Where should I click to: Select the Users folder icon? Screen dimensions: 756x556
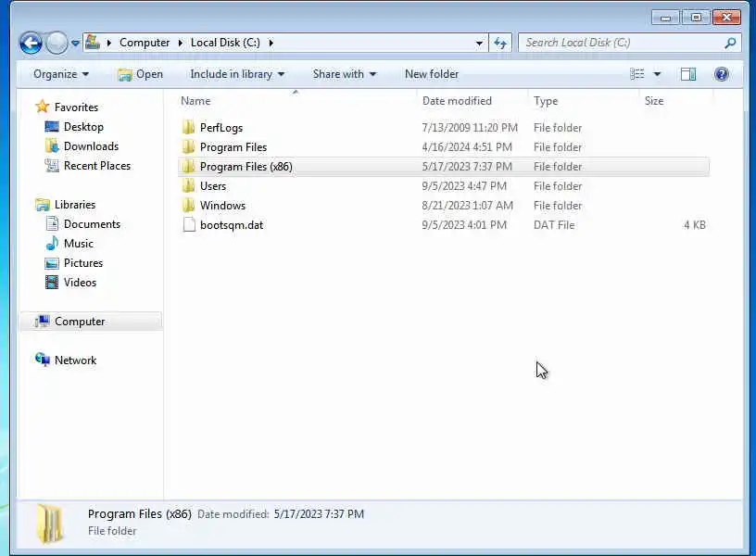pos(188,185)
